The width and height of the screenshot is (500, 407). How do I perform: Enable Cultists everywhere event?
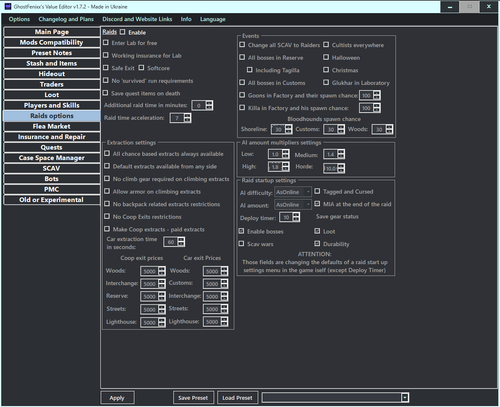pos(326,45)
